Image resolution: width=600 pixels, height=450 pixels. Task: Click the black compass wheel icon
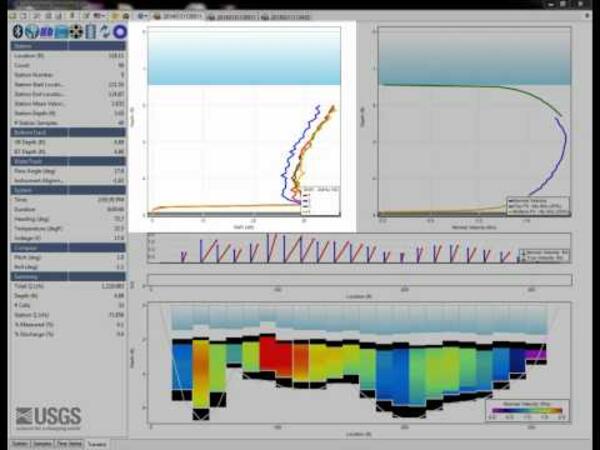click(76, 32)
